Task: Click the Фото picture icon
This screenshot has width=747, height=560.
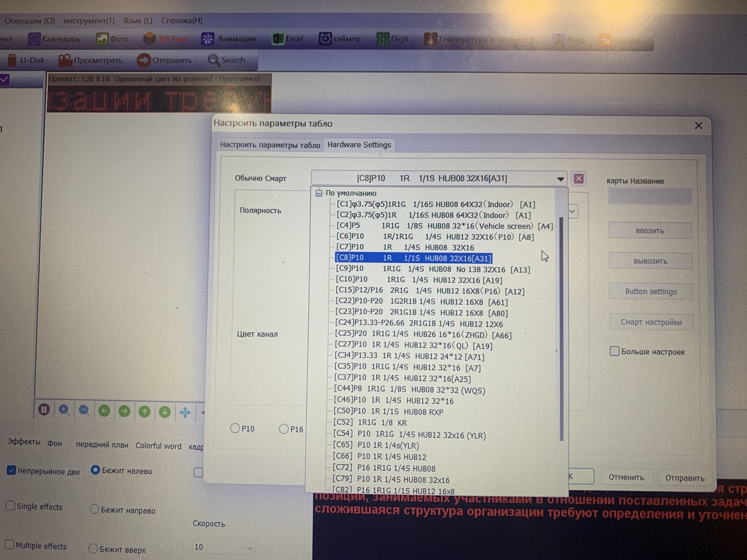Action: 102,39
